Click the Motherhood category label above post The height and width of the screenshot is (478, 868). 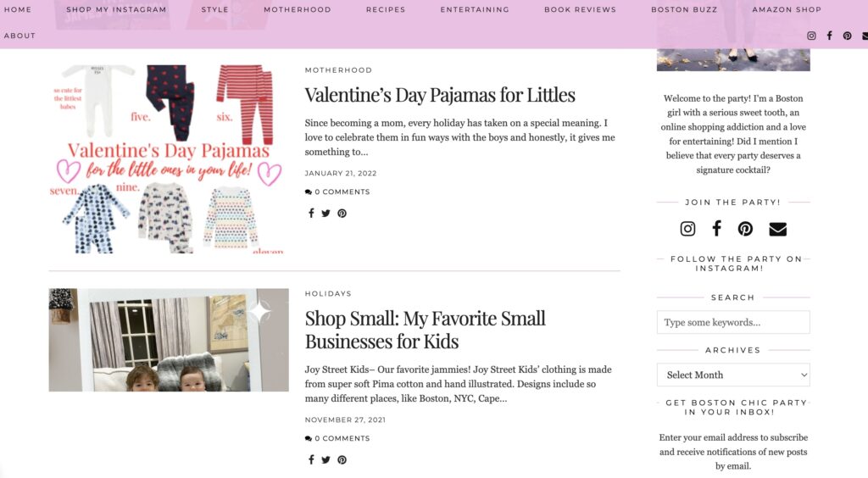tap(338, 70)
